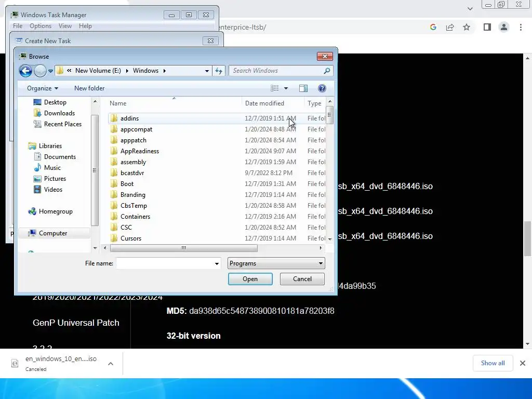Select Libraries in navigation pane
The width and height of the screenshot is (532, 399).
45,146
